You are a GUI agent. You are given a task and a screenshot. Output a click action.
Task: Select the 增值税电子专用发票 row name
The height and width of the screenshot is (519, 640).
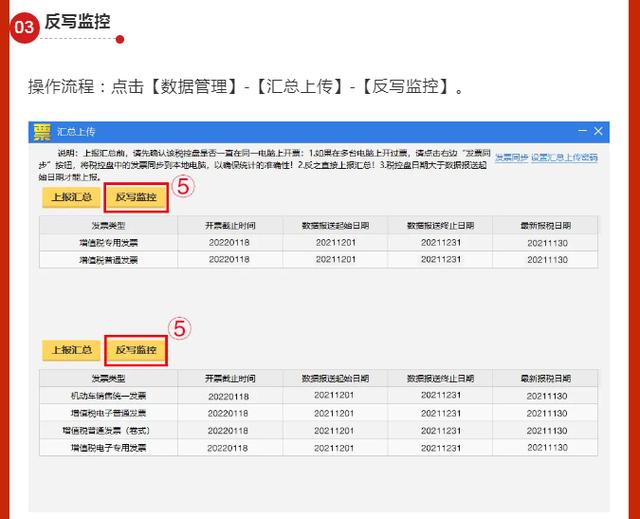[109, 448]
